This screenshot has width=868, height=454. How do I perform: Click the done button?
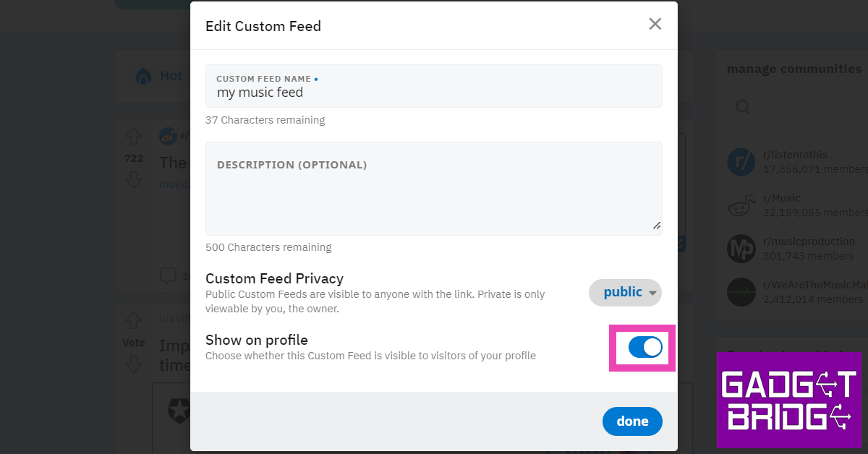tap(631, 421)
